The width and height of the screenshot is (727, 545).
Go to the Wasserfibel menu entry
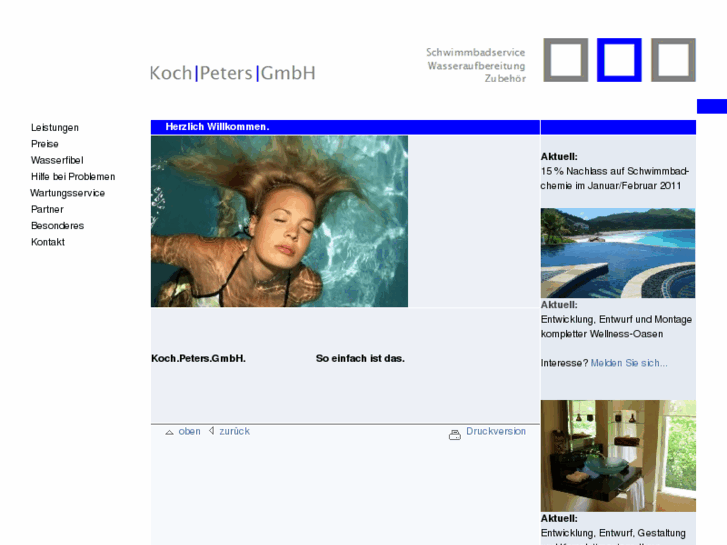[57, 160]
